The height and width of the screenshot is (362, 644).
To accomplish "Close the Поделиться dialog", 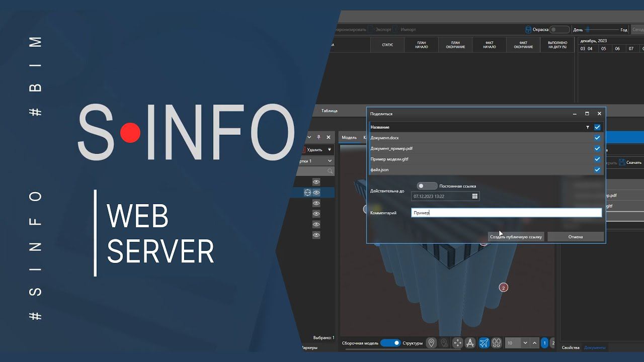I will pyautogui.click(x=599, y=114).
